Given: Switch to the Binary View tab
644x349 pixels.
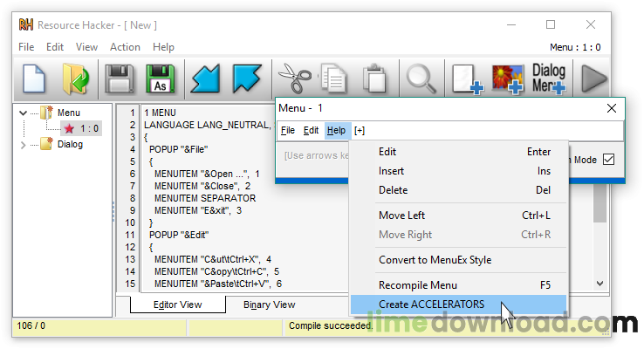Looking at the screenshot, I should [x=269, y=305].
